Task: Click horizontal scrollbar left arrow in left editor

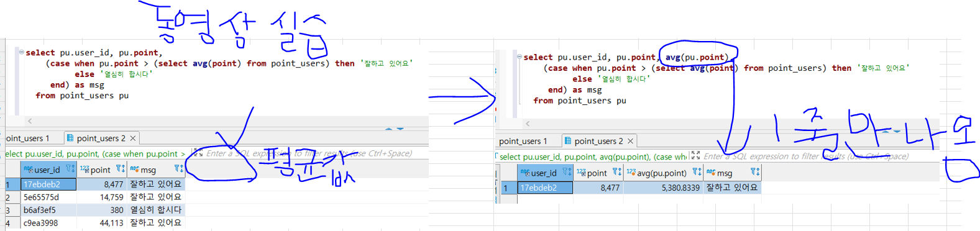Action: click(29, 121)
